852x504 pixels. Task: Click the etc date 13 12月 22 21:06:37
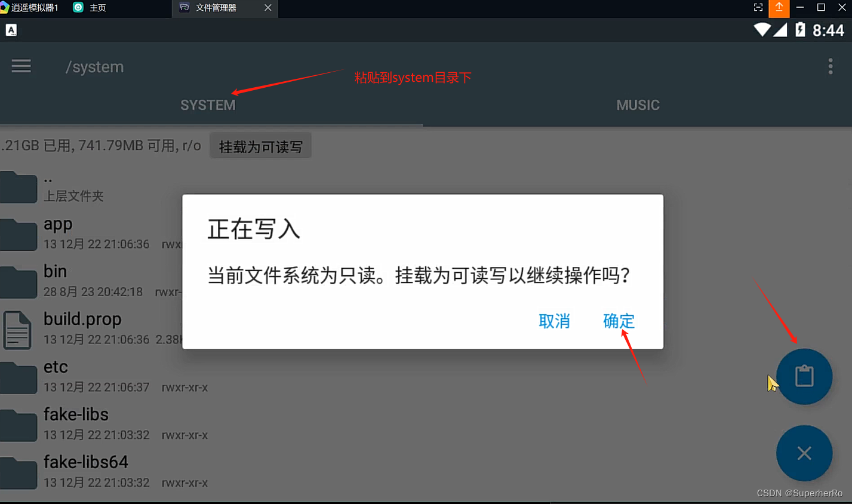point(96,388)
